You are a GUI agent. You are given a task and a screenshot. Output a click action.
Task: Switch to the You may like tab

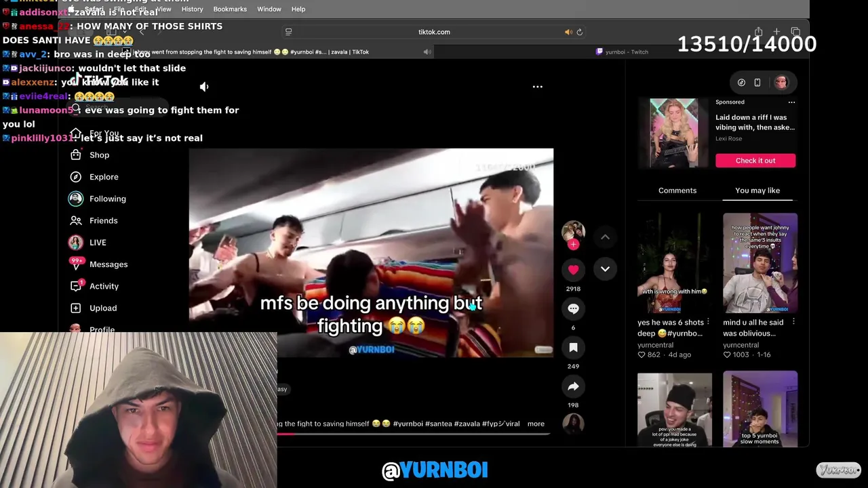757,190
